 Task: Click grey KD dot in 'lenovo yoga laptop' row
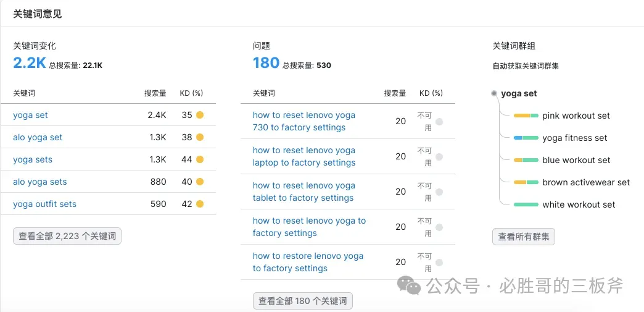(439, 156)
